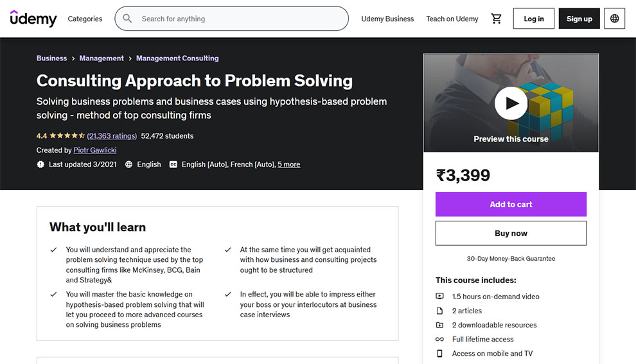Open the Categories menu
The width and height of the screenshot is (636, 364).
pyautogui.click(x=85, y=19)
